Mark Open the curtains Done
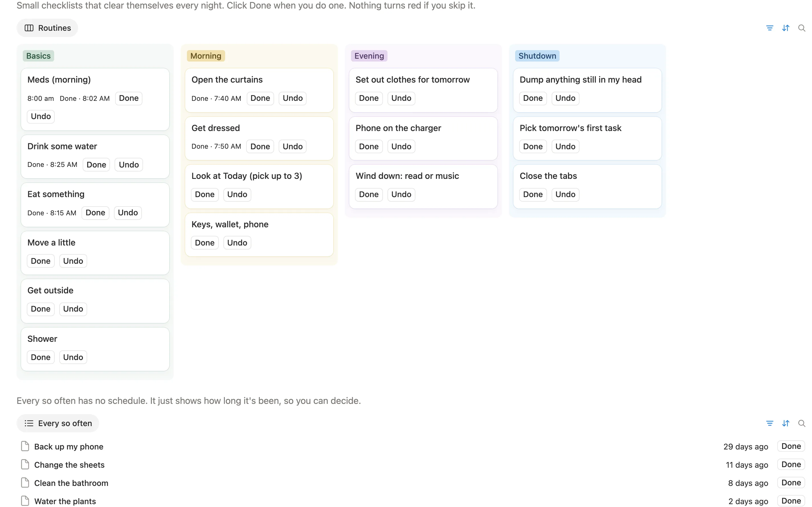The image size is (812, 507). click(x=260, y=98)
